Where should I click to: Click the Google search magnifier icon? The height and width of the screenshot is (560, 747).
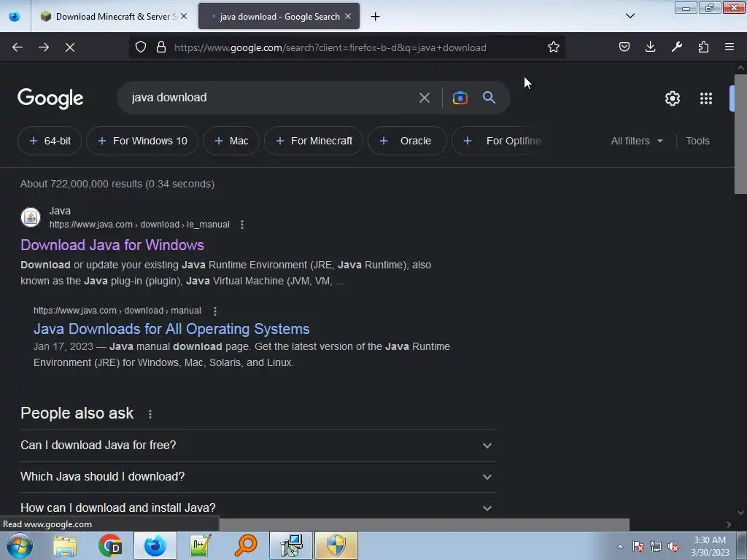489,98
